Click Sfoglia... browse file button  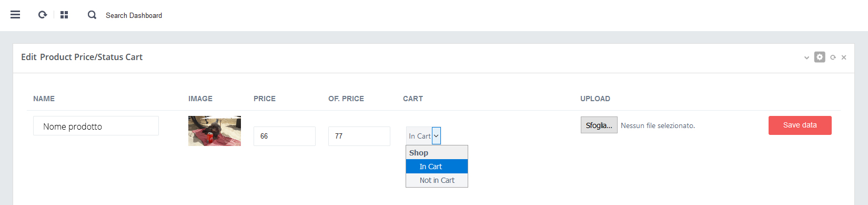[599, 125]
